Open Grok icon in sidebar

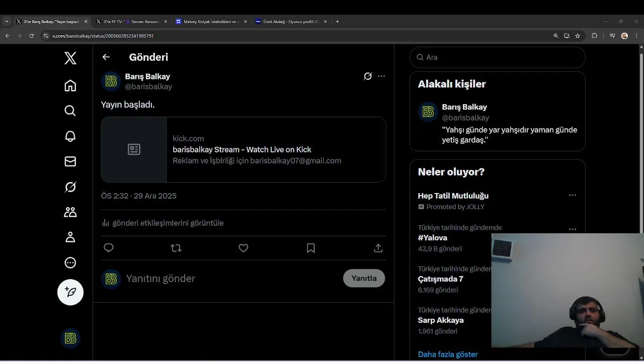pyautogui.click(x=70, y=187)
